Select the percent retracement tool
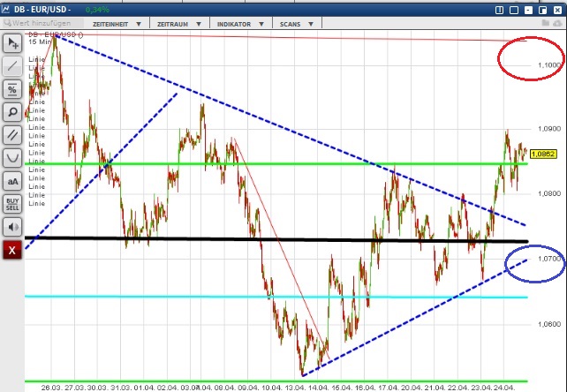Image resolution: width=567 pixels, height=392 pixels. click(x=12, y=89)
